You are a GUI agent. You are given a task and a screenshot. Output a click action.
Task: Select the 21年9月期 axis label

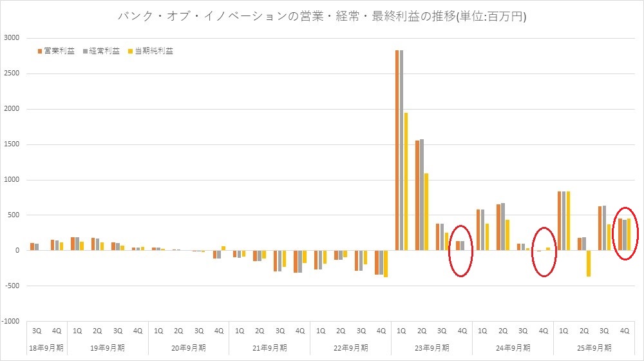(x=269, y=348)
